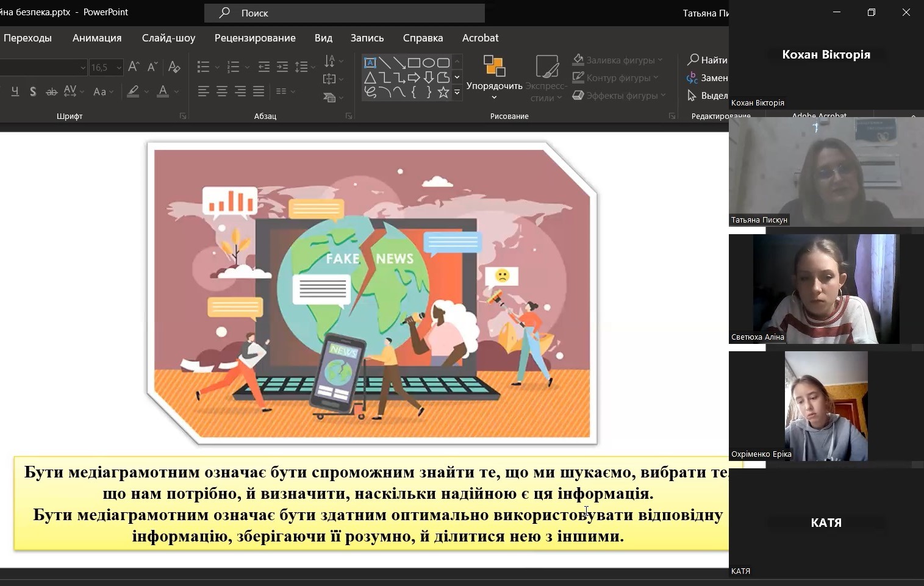Toggle underline formatting (Ч)
924x586 pixels.
click(x=15, y=91)
